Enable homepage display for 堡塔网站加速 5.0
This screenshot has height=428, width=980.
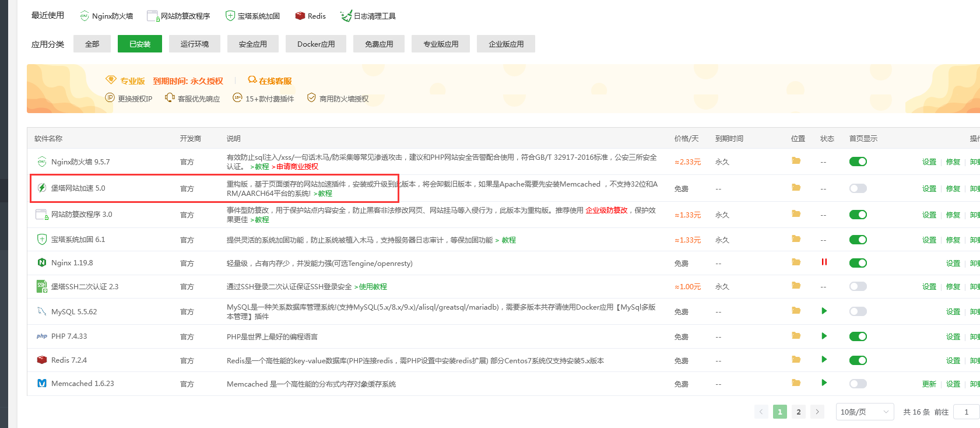(x=858, y=188)
